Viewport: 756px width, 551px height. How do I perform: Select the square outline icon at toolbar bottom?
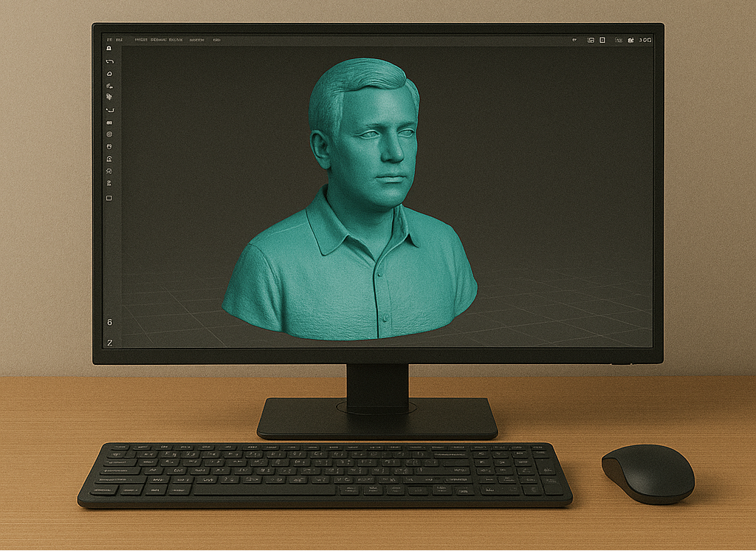(x=109, y=198)
